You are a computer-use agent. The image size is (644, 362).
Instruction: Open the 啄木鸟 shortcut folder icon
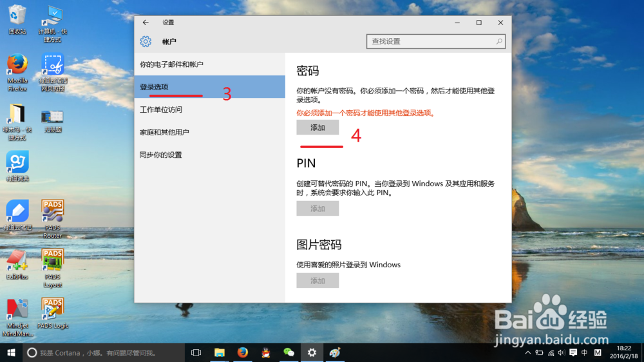[x=17, y=122]
